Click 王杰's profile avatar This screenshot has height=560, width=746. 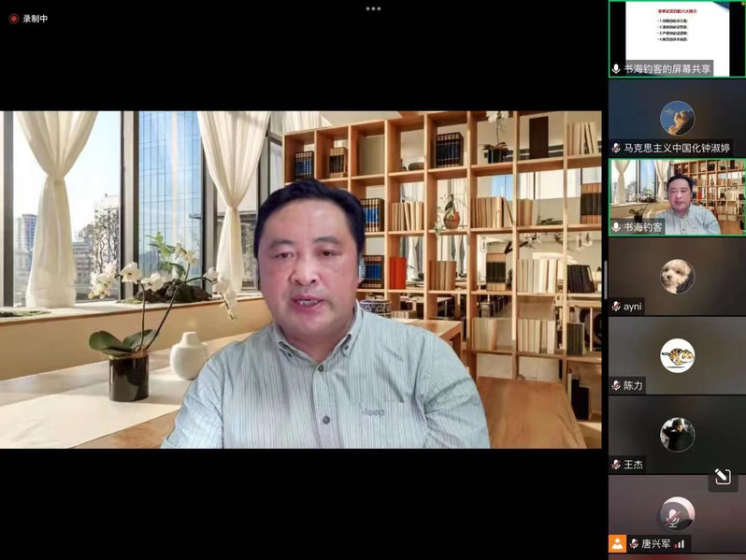pos(677,435)
